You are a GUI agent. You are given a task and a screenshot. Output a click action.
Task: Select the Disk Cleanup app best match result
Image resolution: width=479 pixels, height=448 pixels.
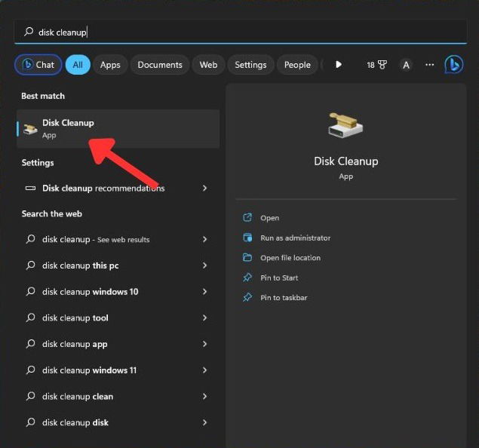tap(118, 128)
